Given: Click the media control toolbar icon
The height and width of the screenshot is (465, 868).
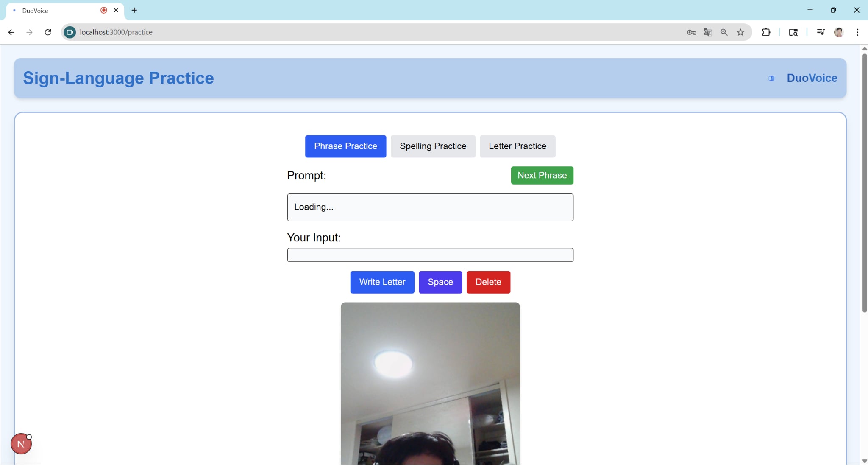Looking at the screenshot, I should tap(821, 32).
